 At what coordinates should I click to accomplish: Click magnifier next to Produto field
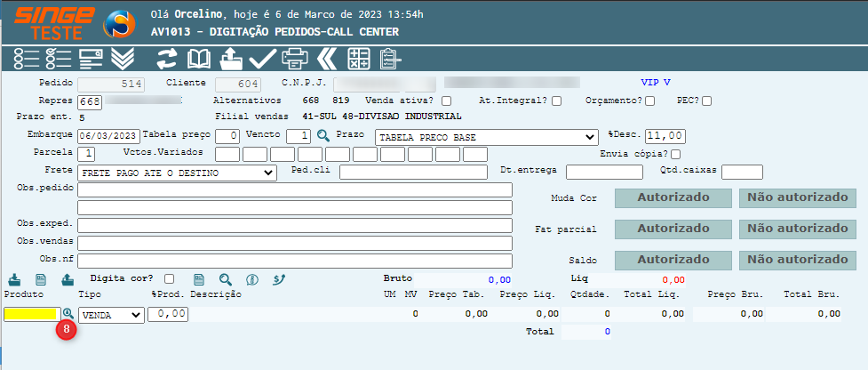pyautogui.click(x=68, y=314)
